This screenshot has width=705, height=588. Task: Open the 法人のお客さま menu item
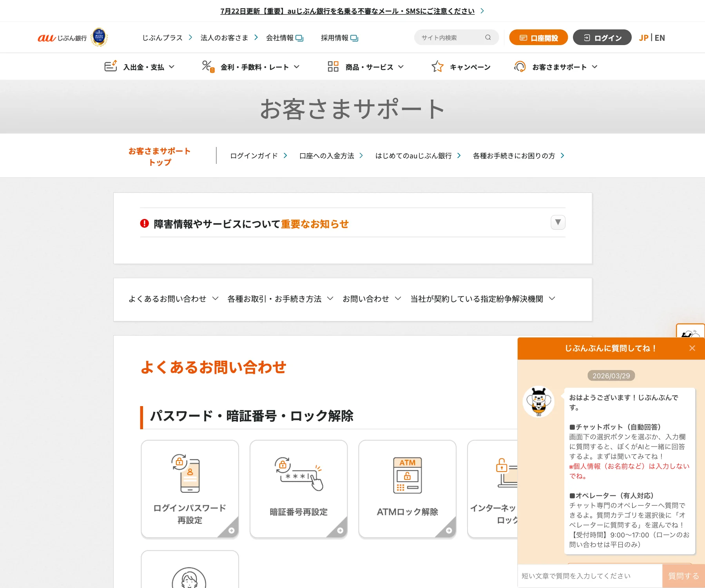(224, 38)
